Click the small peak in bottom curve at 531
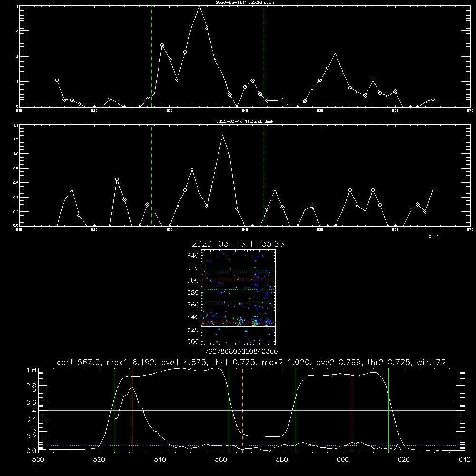Screen dimensions: 476x476 coord(132,387)
